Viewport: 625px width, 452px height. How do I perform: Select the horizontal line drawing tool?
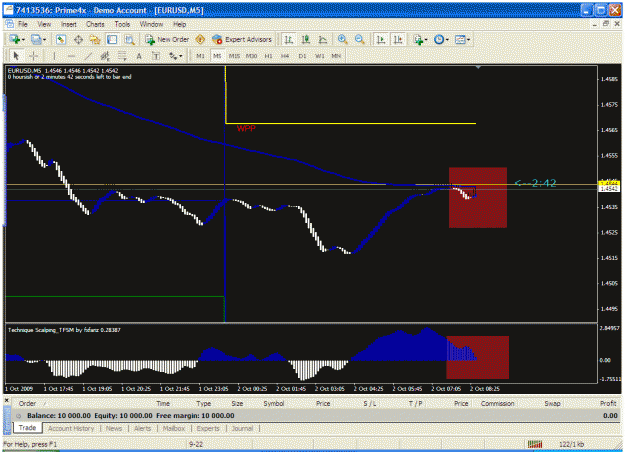pyautogui.click(x=71, y=56)
